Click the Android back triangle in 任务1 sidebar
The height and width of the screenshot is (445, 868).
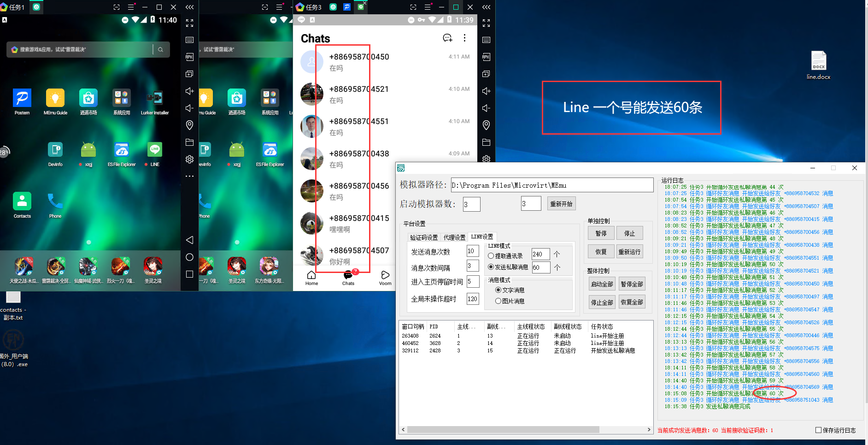[x=189, y=240]
